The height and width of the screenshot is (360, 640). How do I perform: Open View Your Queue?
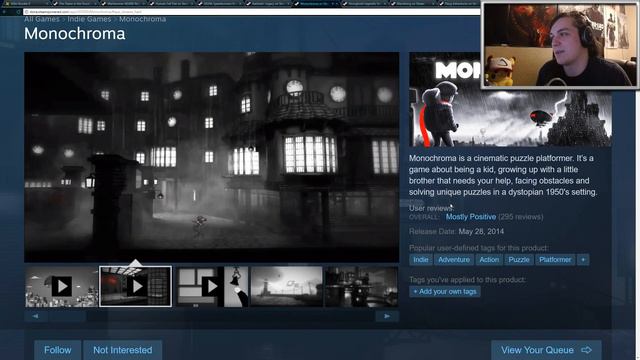pyautogui.click(x=546, y=350)
